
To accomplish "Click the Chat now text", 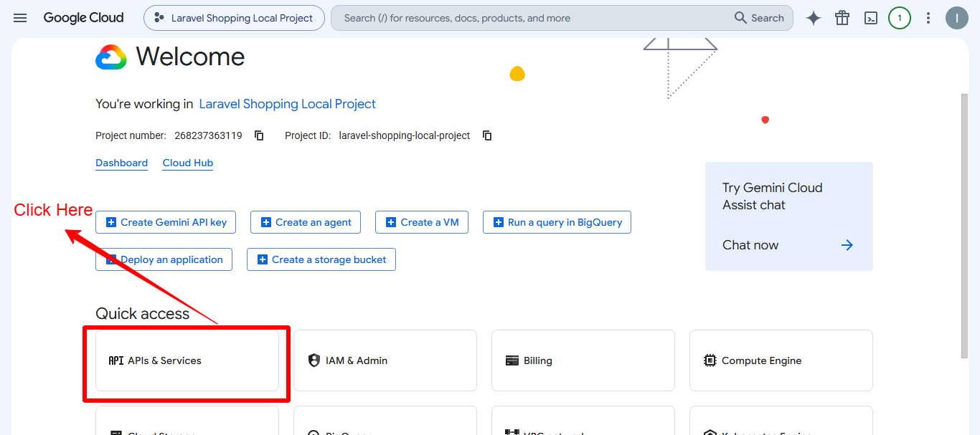I will click(750, 245).
